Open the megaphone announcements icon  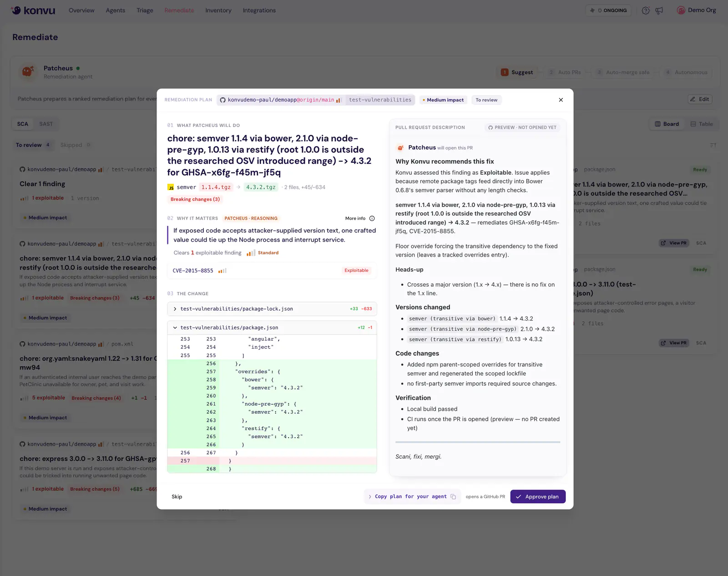[659, 10]
